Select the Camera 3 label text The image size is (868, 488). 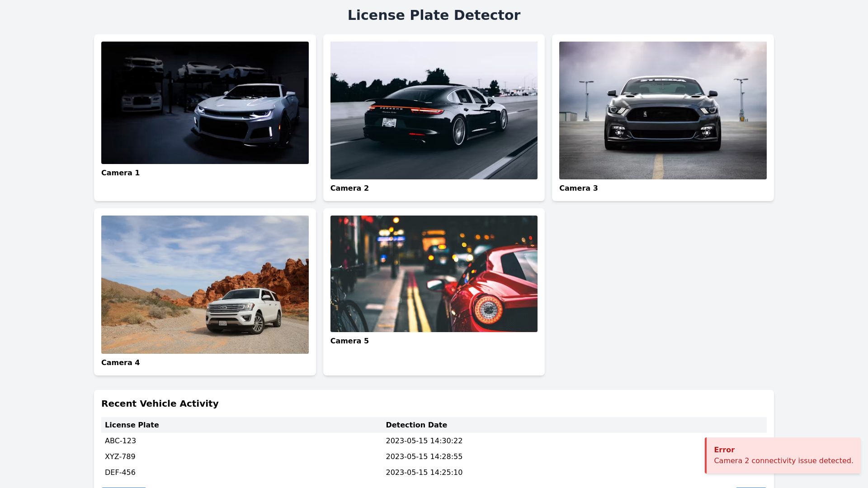click(x=578, y=188)
